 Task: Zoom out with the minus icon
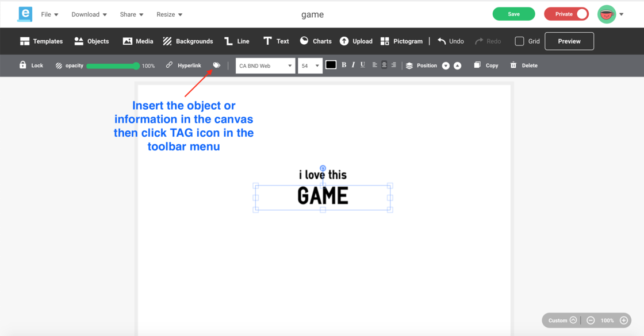click(591, 320)
